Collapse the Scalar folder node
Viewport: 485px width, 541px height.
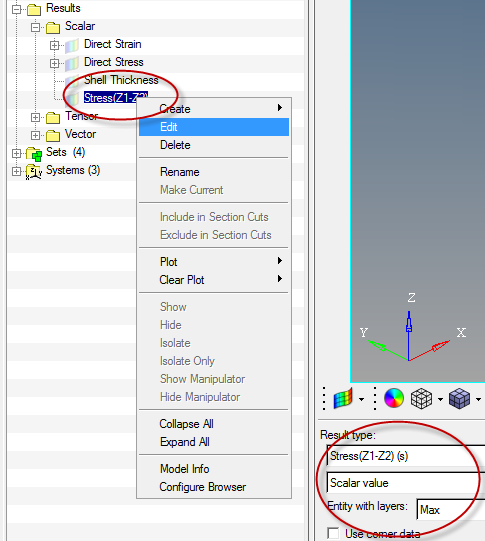(35, 27)
